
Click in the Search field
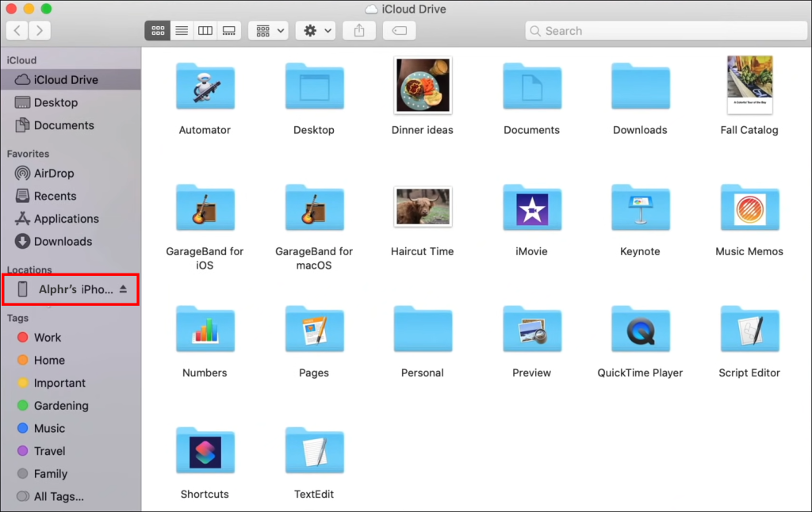click(x=666, y=31)
